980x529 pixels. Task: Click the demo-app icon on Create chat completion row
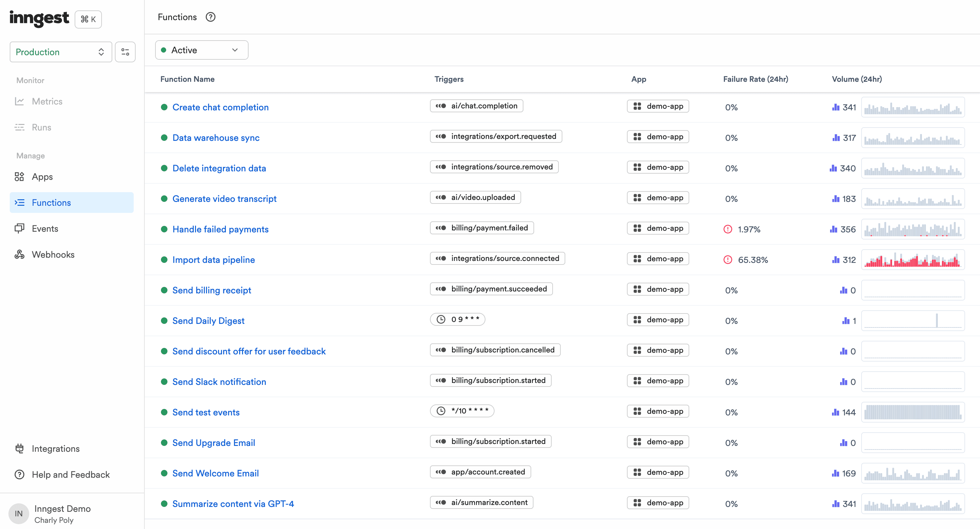[x=638, y=106]
